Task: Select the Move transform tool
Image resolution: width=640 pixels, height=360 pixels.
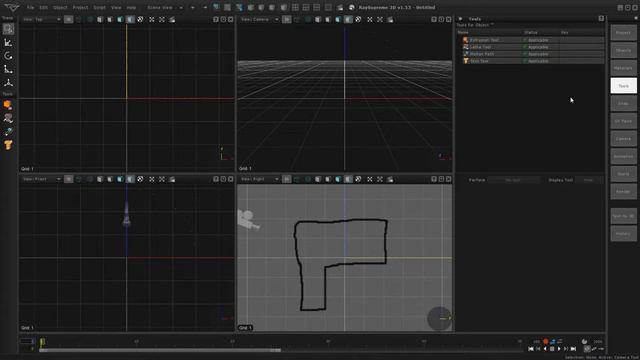Action: click(8, 42)
